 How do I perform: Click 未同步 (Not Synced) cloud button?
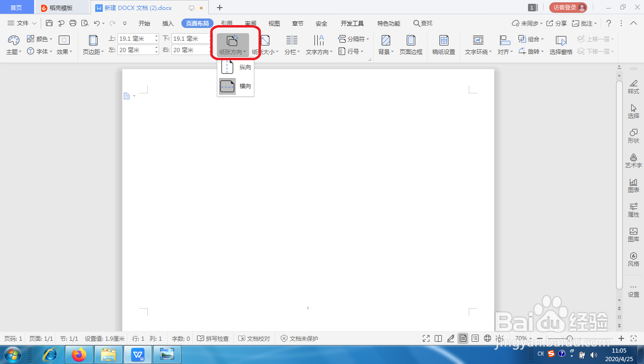526,23
